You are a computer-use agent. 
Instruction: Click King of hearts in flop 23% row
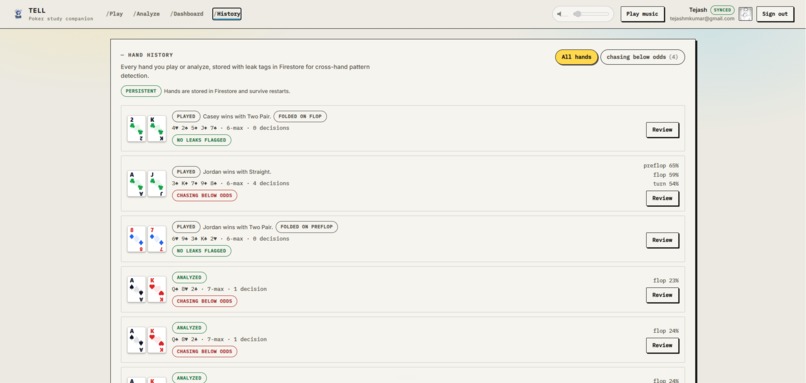[157, 289]
